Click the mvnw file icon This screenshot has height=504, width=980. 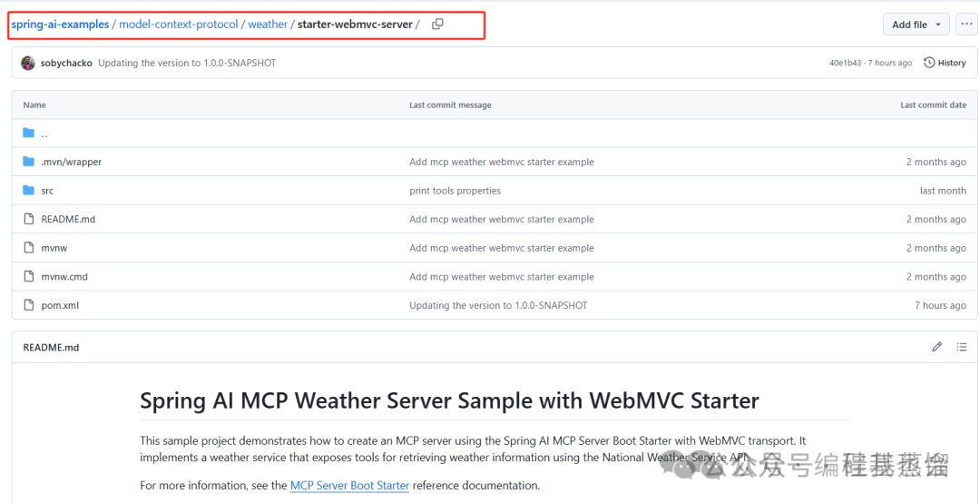click(28, 248)
